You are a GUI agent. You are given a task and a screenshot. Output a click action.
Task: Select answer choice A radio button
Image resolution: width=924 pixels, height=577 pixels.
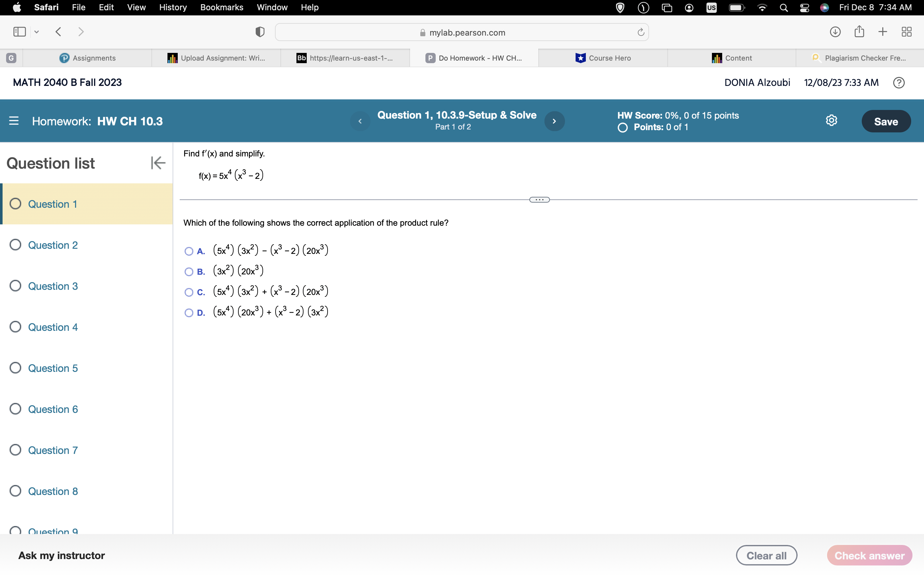click(189, 251)
